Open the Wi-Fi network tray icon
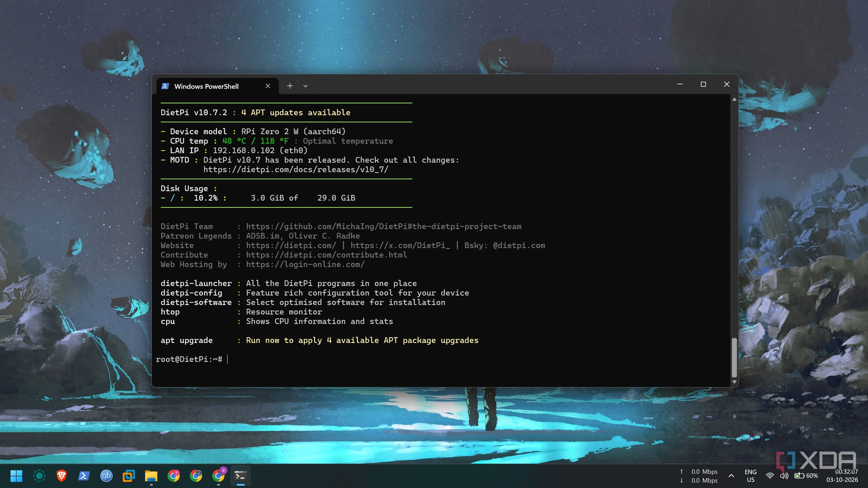Image resolution: width=868 pixels, height=488 pixels. click(x=770, y=476)
